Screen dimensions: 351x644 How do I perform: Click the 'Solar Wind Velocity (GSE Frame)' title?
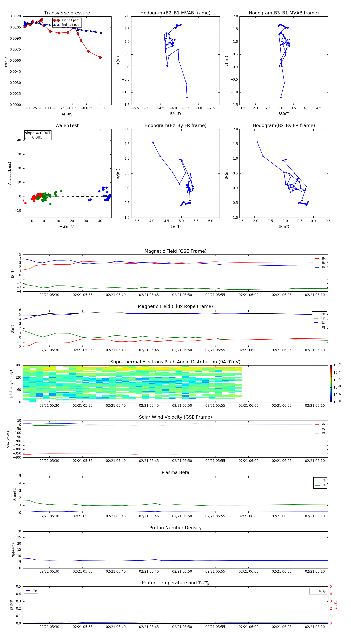tap(175, 417)
